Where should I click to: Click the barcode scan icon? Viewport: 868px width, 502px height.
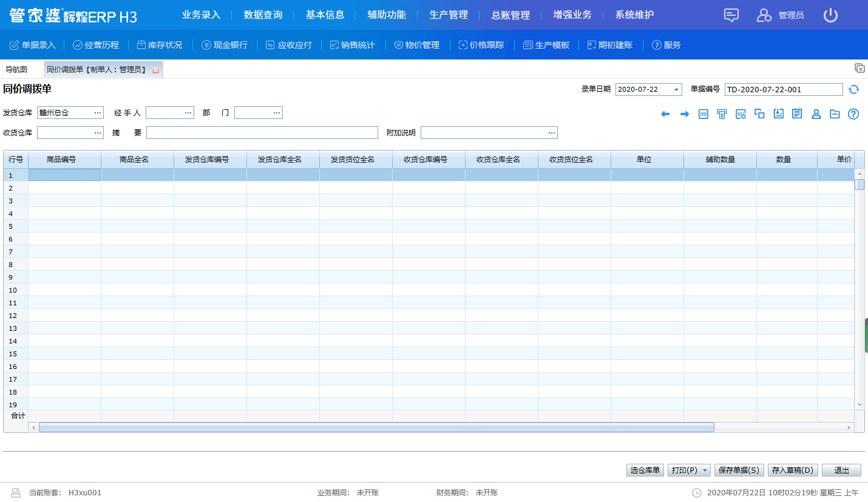click(x=704, y=114)
